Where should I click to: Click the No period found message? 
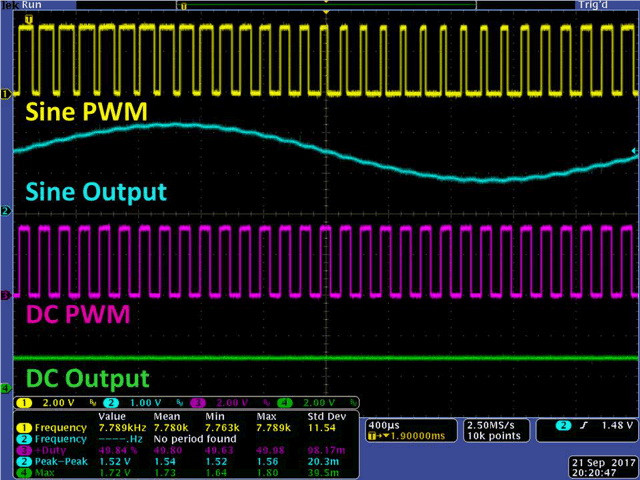click(195, 439)
